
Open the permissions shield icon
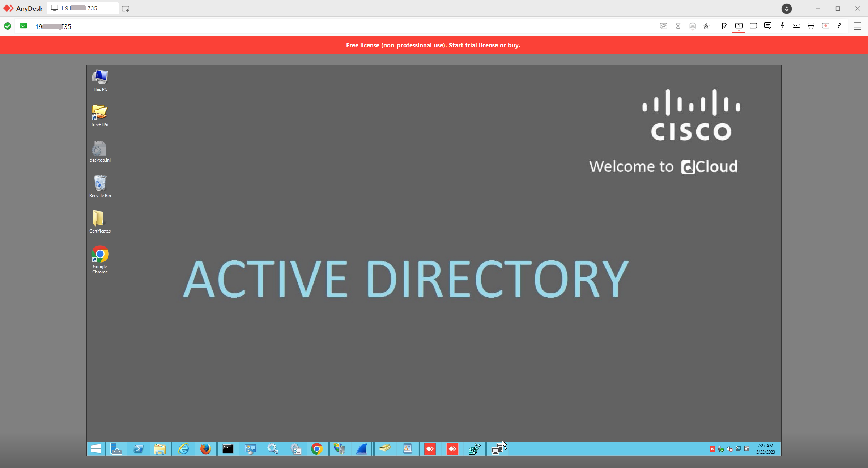811,26
